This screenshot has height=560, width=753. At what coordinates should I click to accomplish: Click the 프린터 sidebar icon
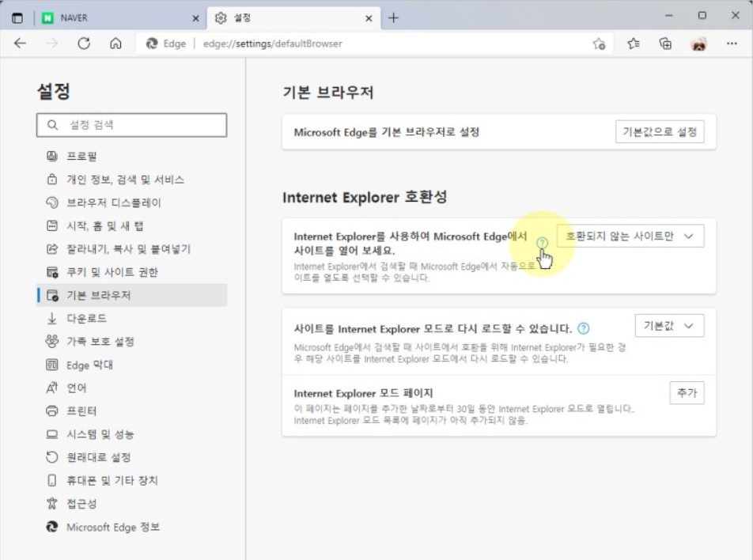tap(52, 411)
